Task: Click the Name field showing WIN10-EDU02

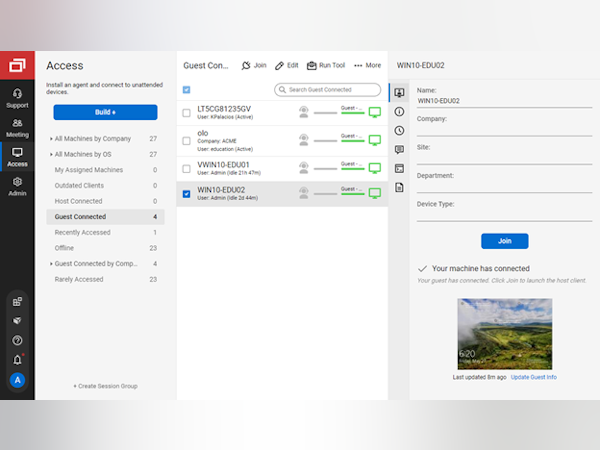Action: pos(504,101)
